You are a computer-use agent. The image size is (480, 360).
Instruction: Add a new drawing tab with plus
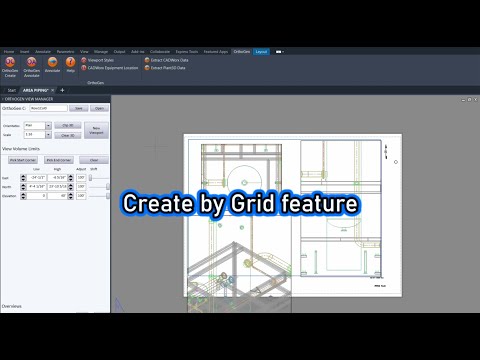coord(62,90)
